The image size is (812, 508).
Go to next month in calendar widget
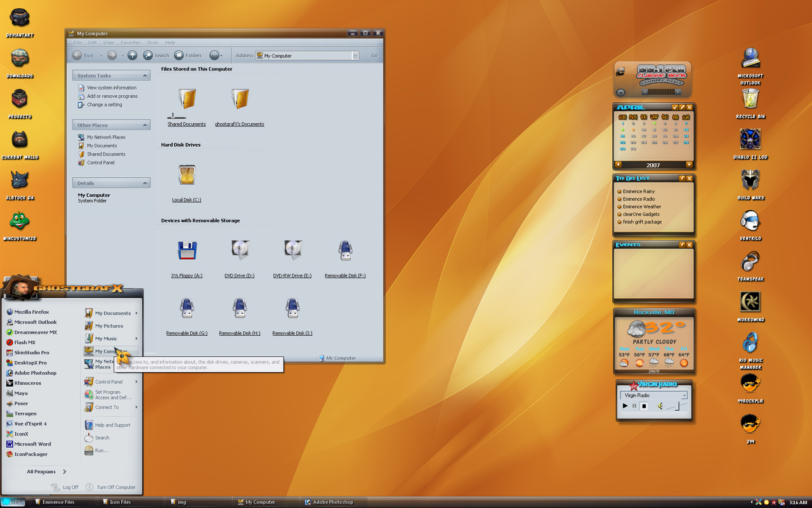pyautogui.click(x=689, y=164)
